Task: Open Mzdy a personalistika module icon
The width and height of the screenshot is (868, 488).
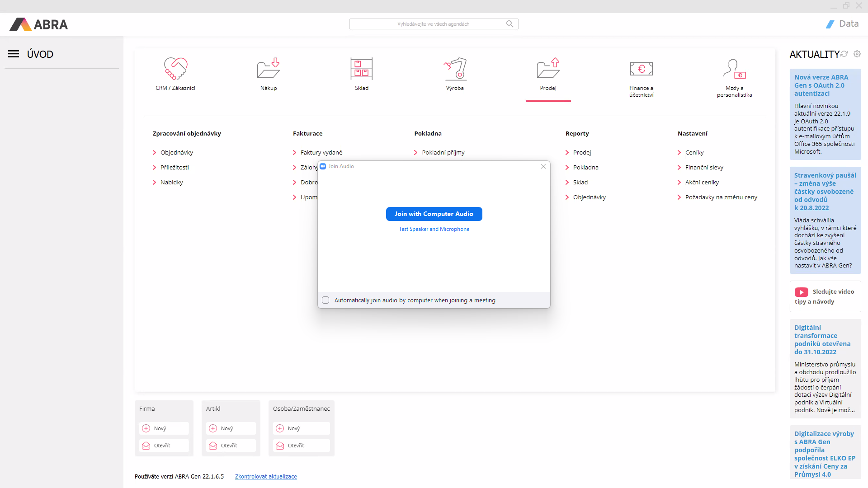Action: 734,69
